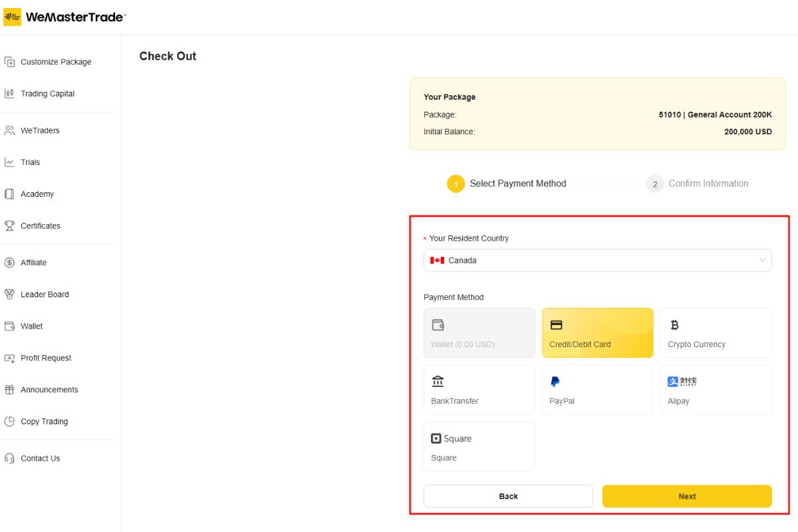This screenshot has height=532, width=798.
Task: Click the yellow Next button
Action: tap(687, 496)
